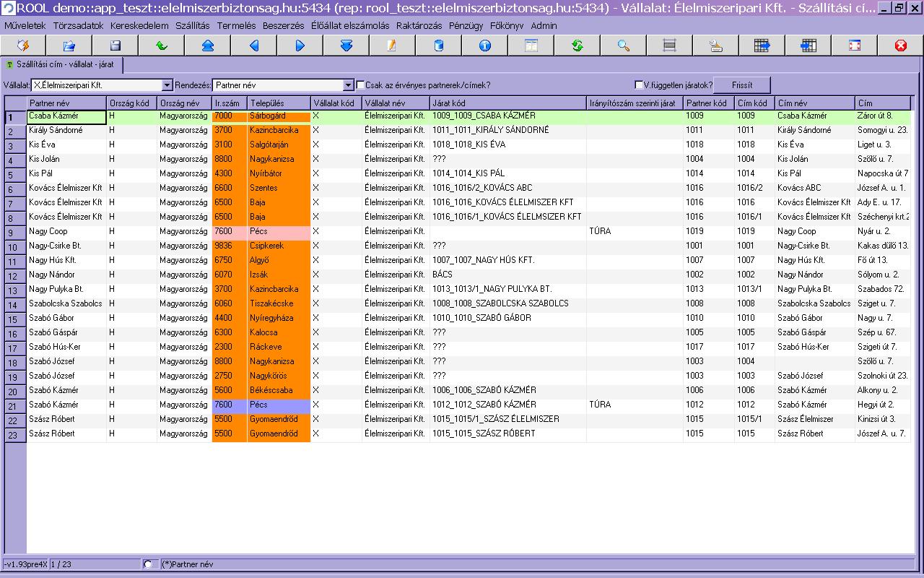Click the red X close toolbar icon

pyautogui.click(x=901, y=46)
